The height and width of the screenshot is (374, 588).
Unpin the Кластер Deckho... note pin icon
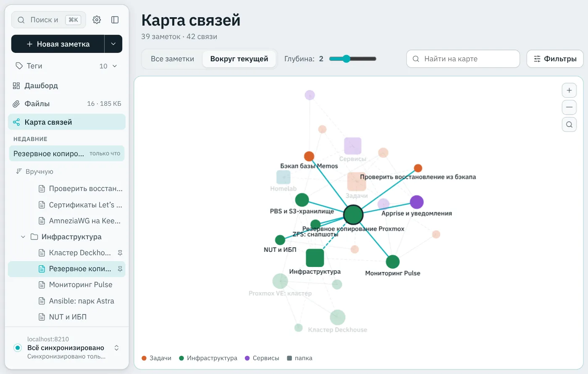coord(120,253)
